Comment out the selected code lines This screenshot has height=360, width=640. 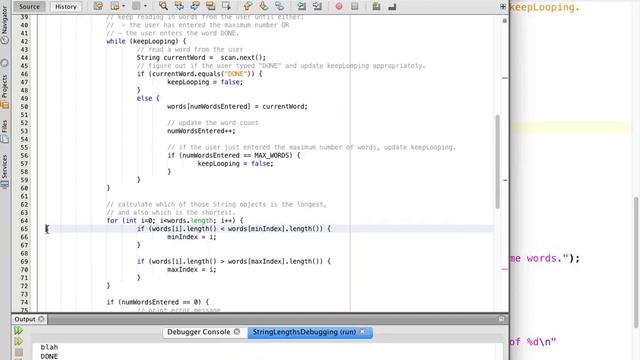pyautogui.click(x=376, y=6)
